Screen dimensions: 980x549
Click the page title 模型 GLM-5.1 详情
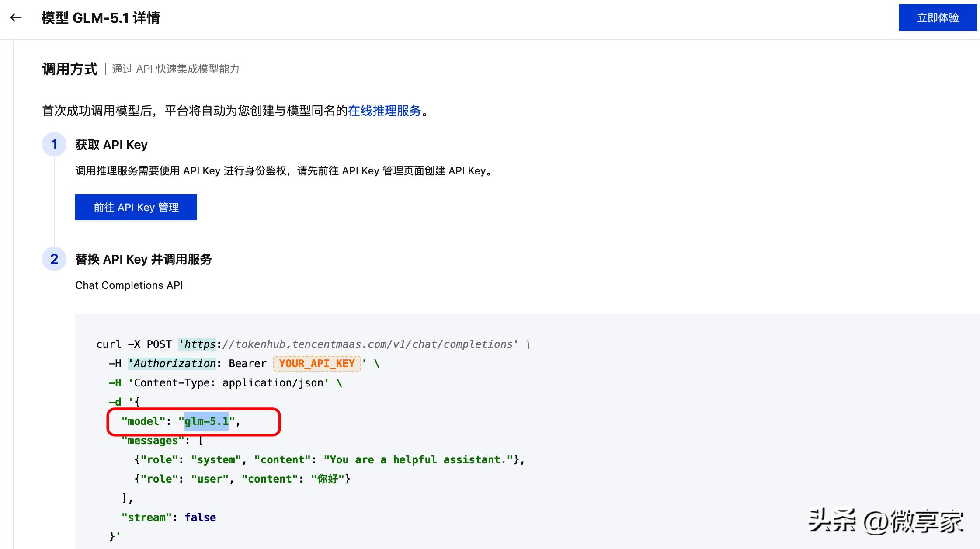tap(101, 18)
